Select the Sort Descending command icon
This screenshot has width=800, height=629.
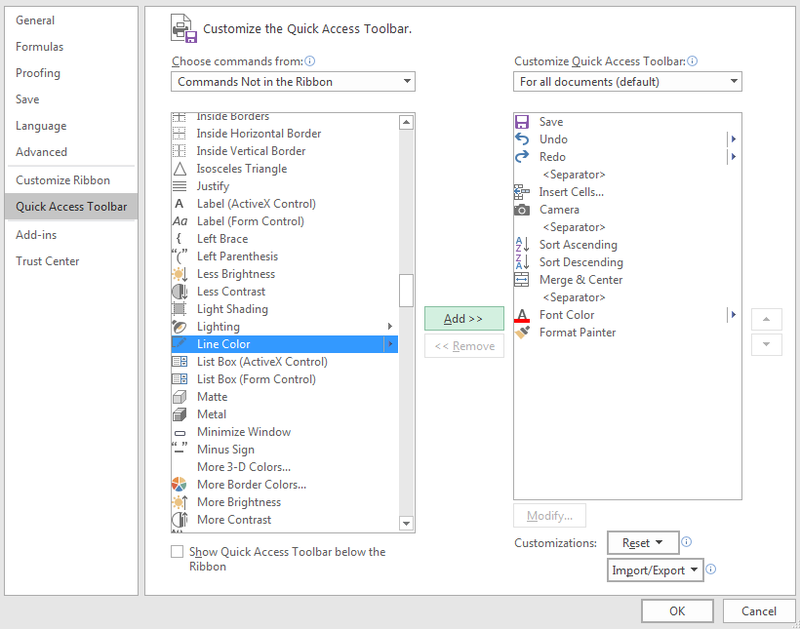coord(522,262)
